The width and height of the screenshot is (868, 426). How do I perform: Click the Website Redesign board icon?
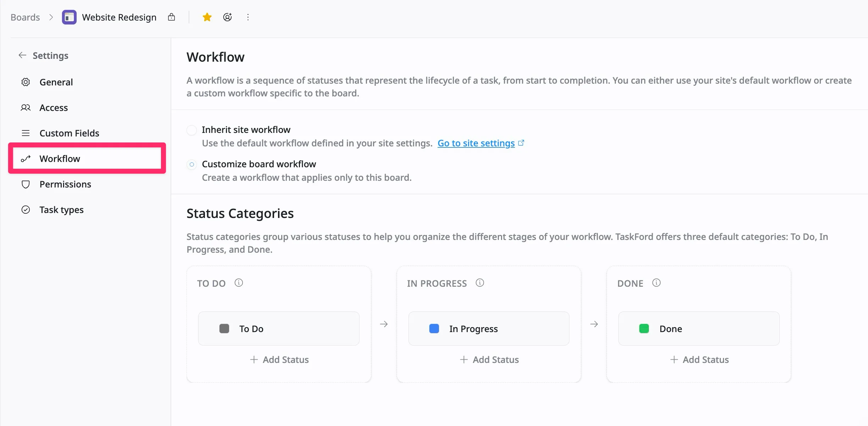pos(69,17)
